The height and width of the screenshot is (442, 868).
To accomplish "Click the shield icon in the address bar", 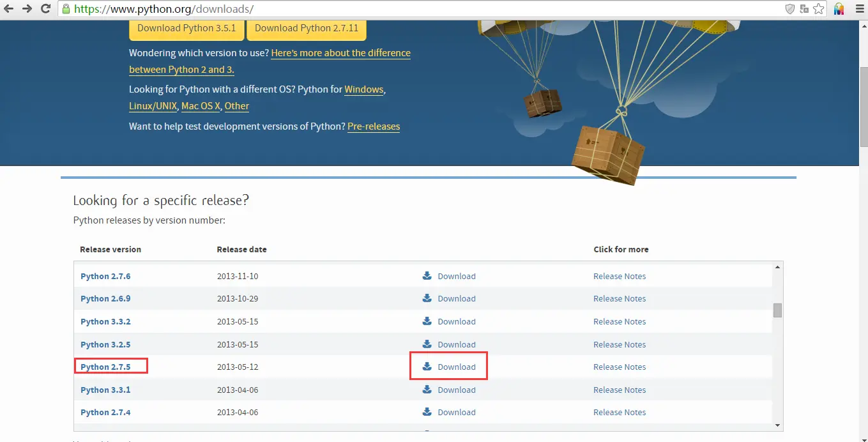I will coord(790,9).
